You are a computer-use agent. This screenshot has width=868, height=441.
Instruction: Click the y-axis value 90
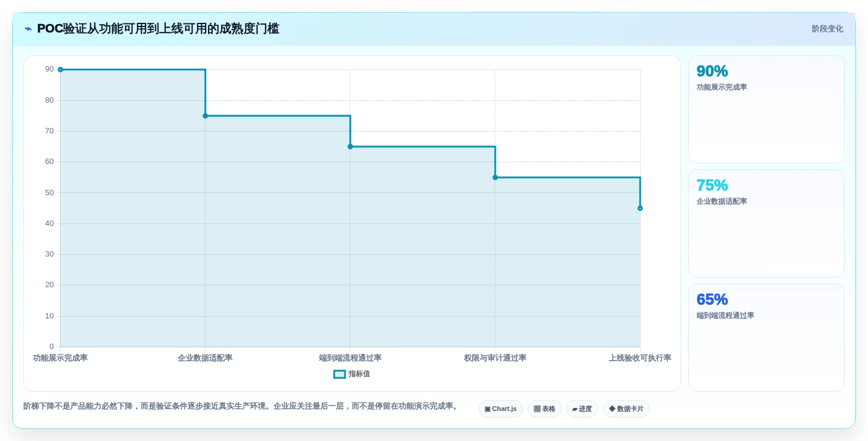[49, 69]
